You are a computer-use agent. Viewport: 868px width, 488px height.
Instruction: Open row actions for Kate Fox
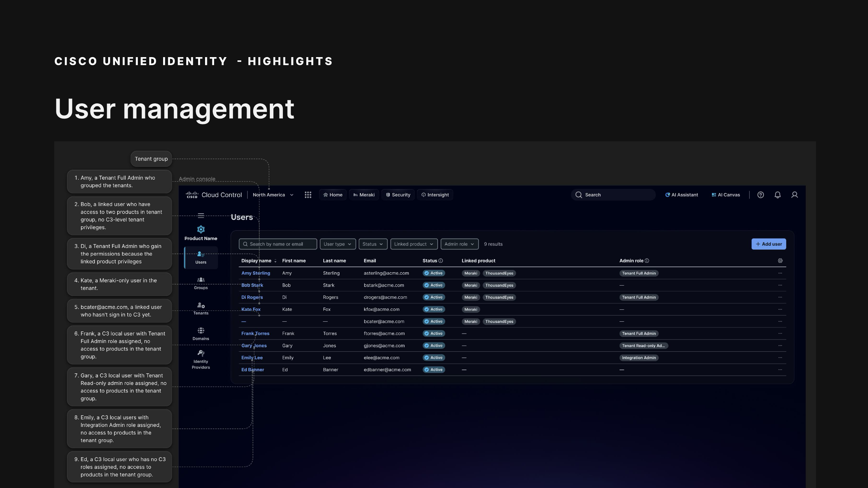(780, 309)
